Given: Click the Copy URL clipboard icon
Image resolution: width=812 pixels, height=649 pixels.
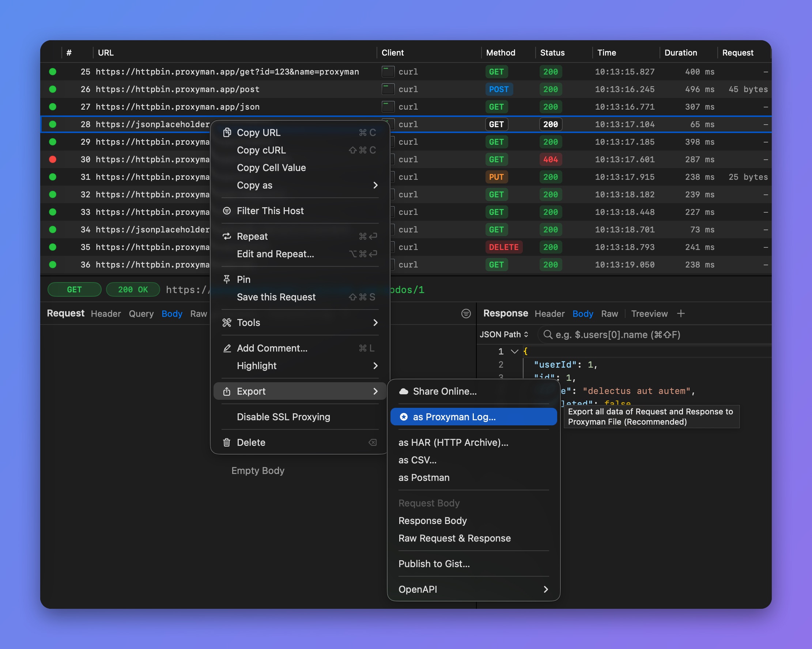Looking at the screenshot, I should point(227,133).
